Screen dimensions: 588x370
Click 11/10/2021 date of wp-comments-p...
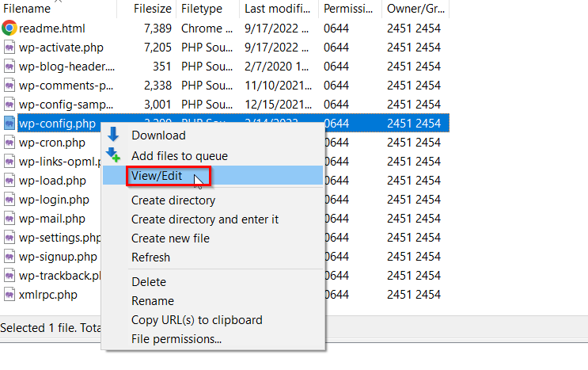coord(279,86)
